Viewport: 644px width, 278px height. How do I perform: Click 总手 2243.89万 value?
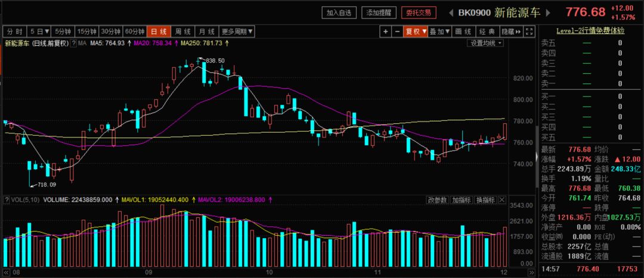point(574,169)
